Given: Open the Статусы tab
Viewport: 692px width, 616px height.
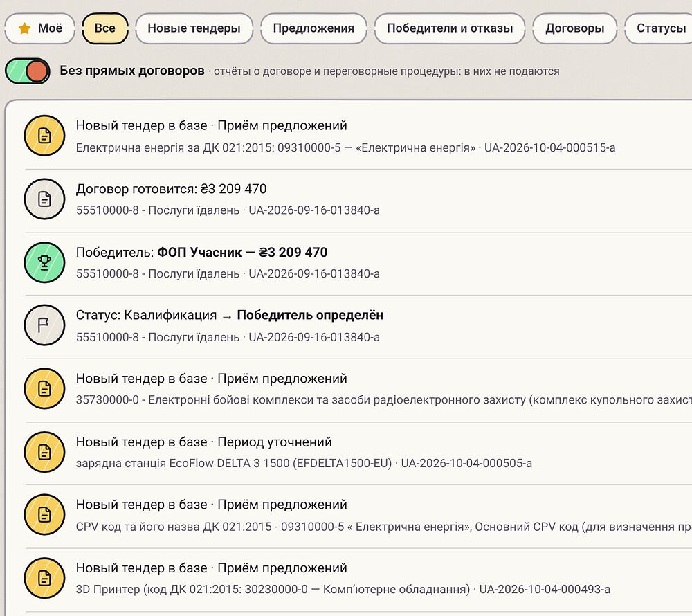Looking at the screenshot, I should 659,28.
